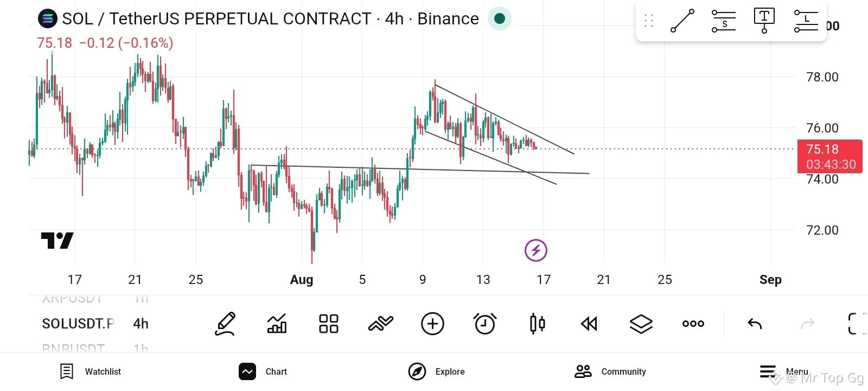This screenshot has height=391, width=868.
Task: Toggle fullscreen chart mode
Action: pyautogui.click(x=858, y=324)
